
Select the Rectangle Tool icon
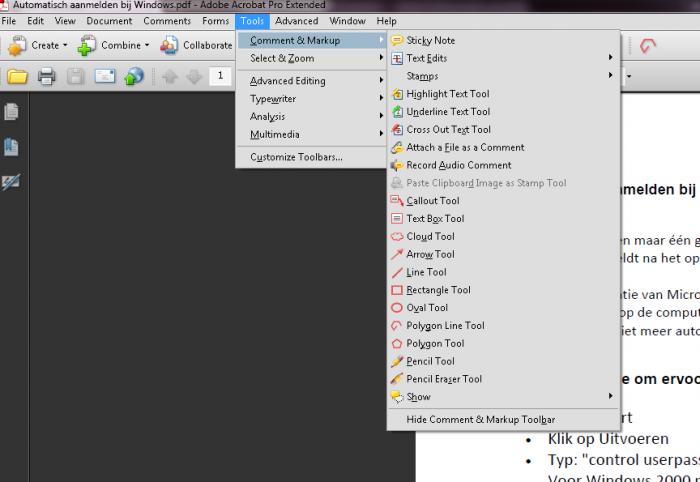(x=397, y=290)
